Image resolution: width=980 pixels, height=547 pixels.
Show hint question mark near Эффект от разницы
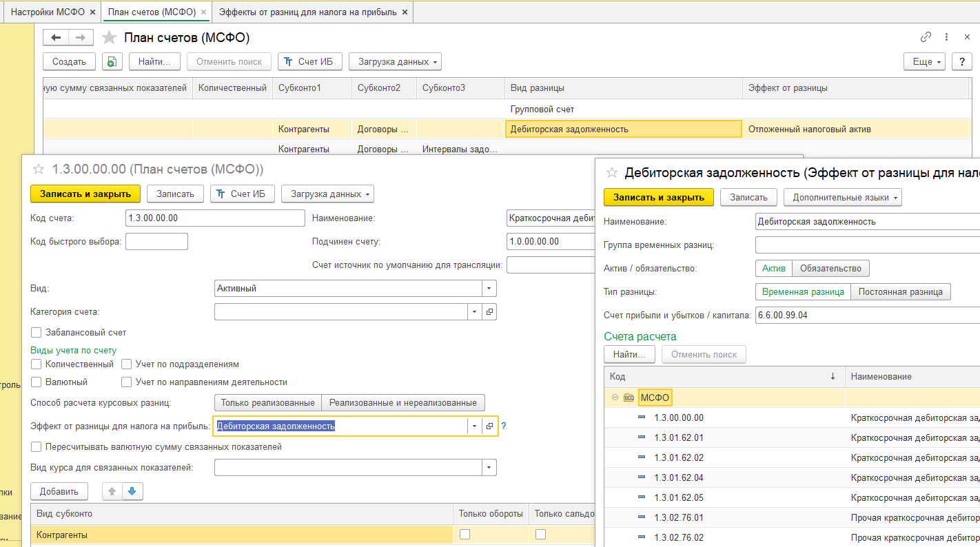click(x=504, y=426)
